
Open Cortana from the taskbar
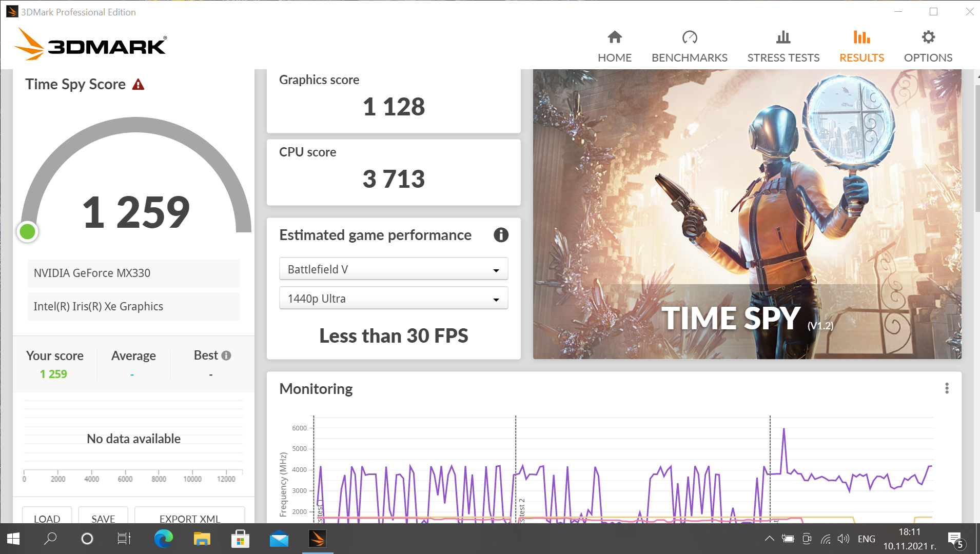pyautogui.click(x=87, y=539)
